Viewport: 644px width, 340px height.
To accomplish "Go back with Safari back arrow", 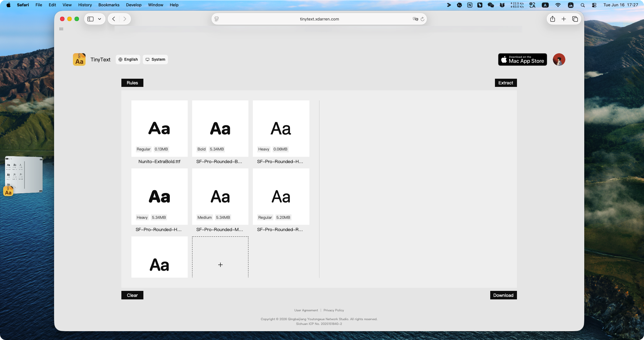I will coord(114,19).
